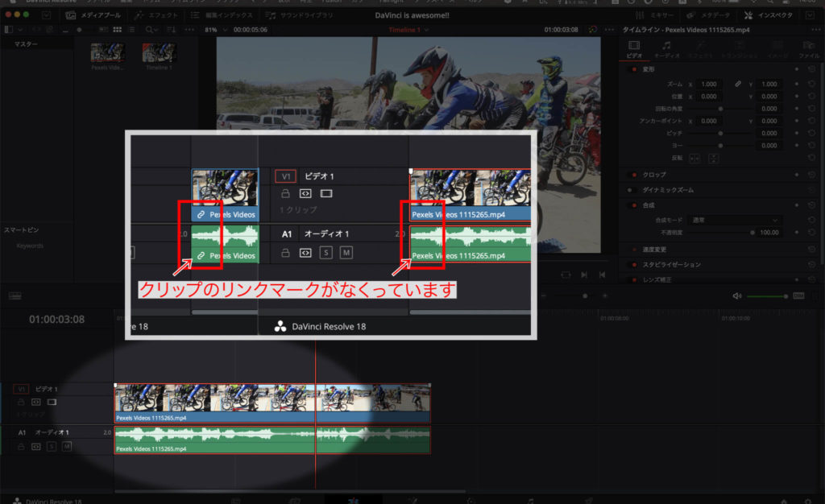Toggle the スタビライゼーション section enable dot
The width and height of the screenshot is (825, 504).
click(634, 265)
